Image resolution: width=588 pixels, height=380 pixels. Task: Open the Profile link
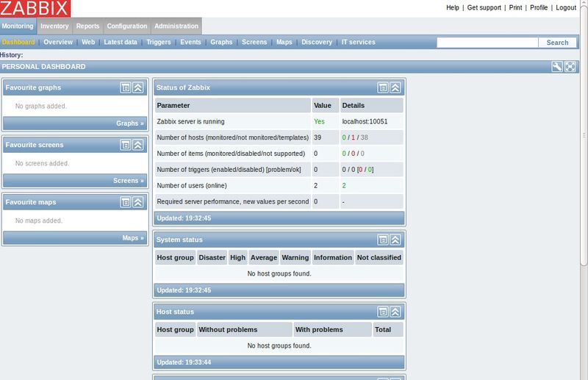[x=539, y=7]
